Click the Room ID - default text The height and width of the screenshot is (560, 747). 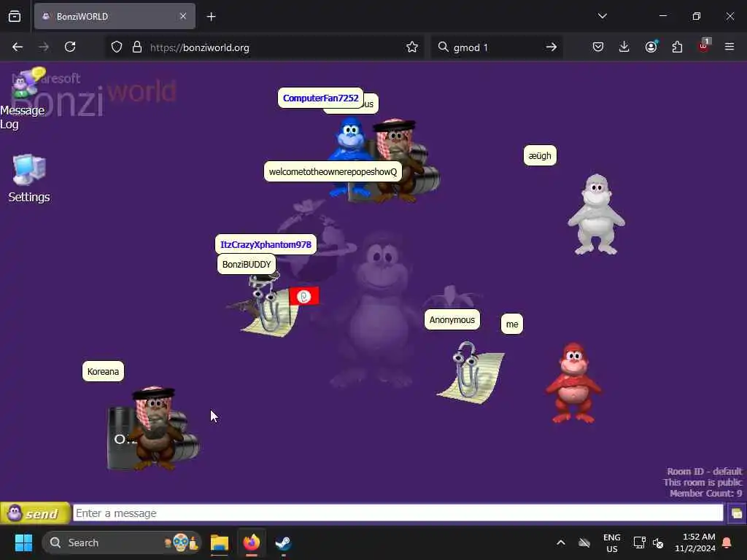pyautogui.click(x=704, y=472)
